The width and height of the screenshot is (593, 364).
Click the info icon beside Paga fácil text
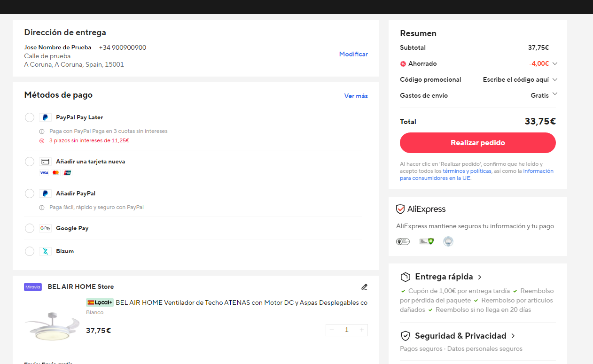42,208
